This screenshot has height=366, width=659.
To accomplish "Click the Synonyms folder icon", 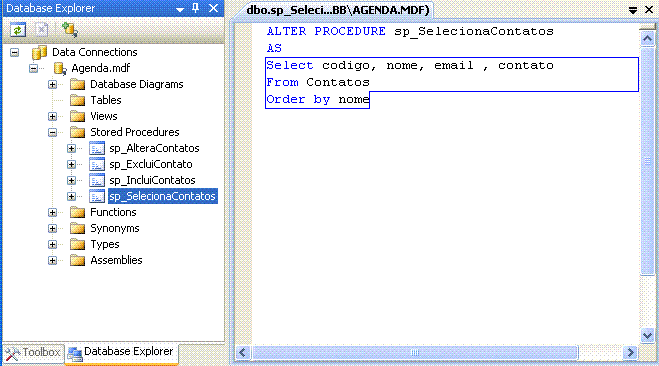I will click(x=77, y=228).
